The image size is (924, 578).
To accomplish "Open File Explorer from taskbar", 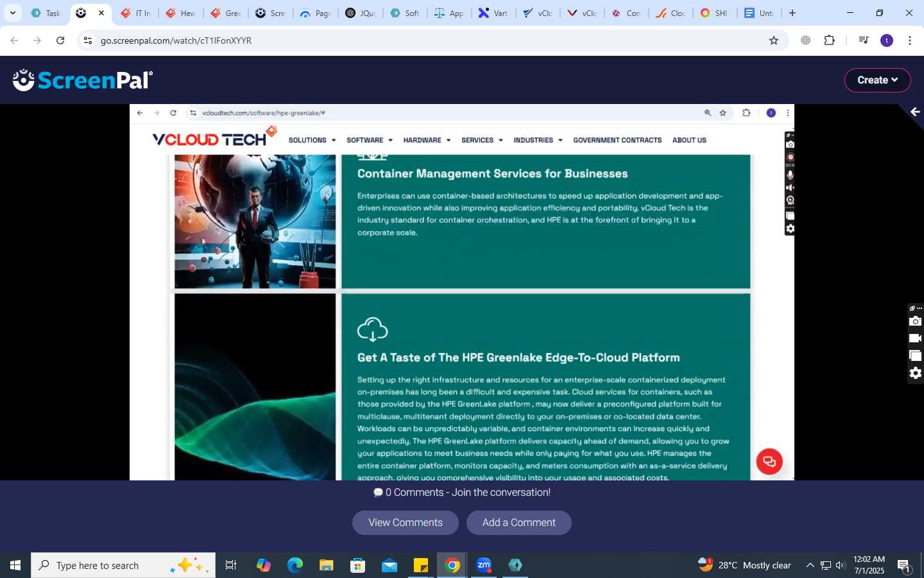I will click(x=327, y=565).
